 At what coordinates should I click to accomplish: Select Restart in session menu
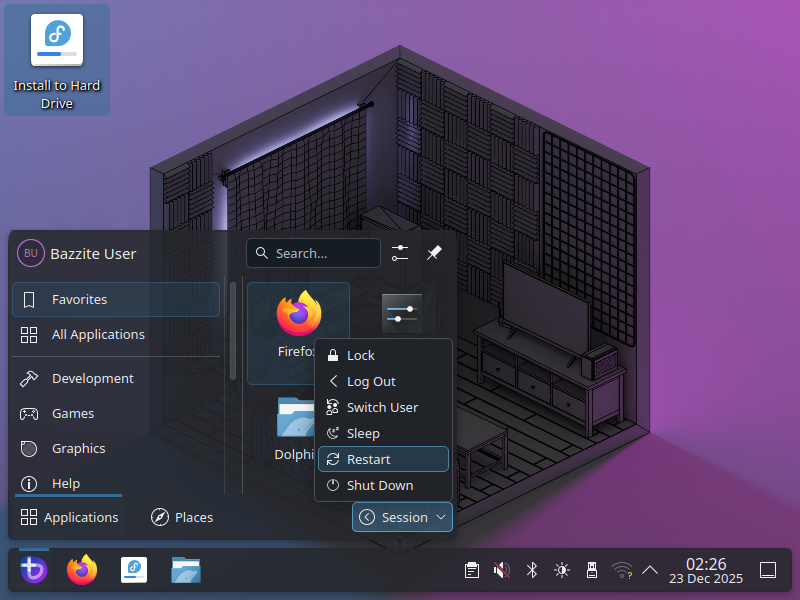point(383,460)
